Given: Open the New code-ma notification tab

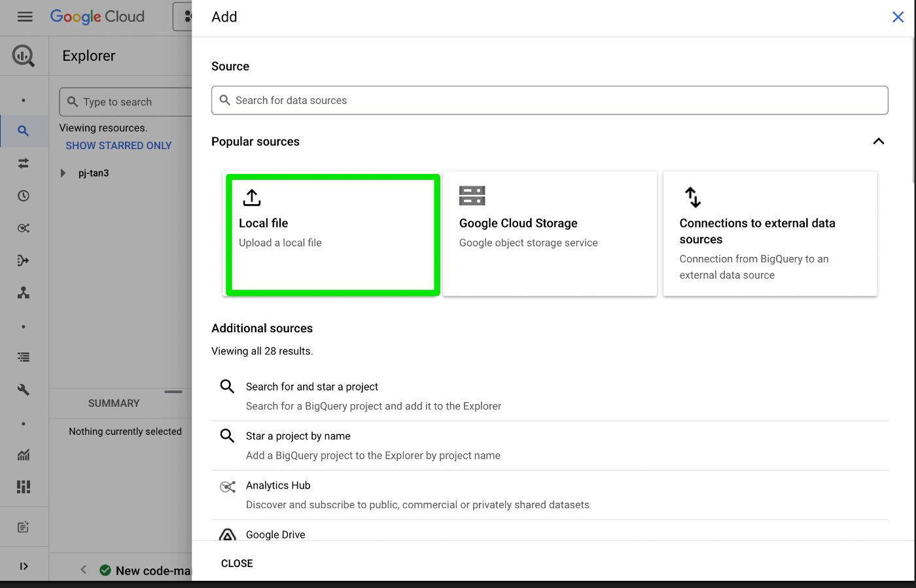Looking at the screenshot, I should pos(145,570).
